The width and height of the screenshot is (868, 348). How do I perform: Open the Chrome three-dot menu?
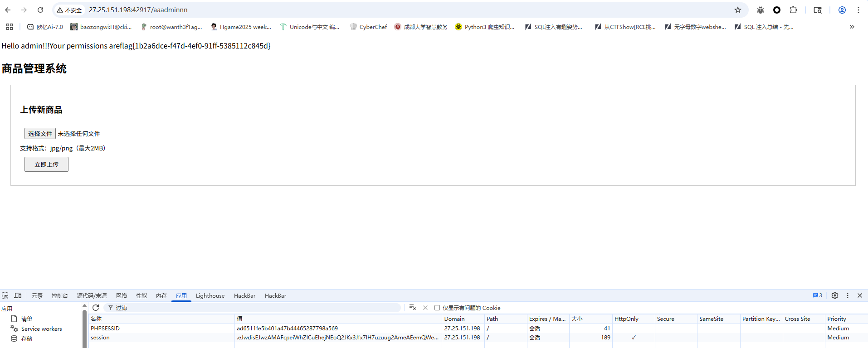[858, 10]
